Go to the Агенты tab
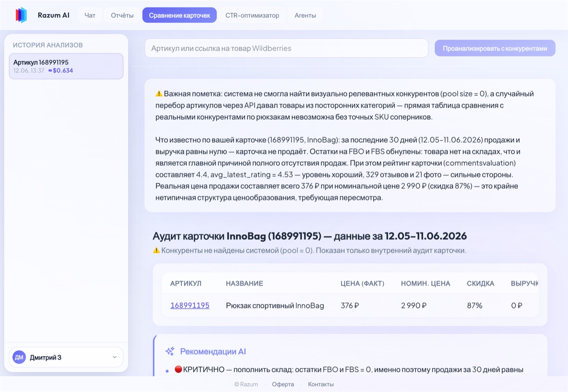568x392 pixels. [305, 15]
